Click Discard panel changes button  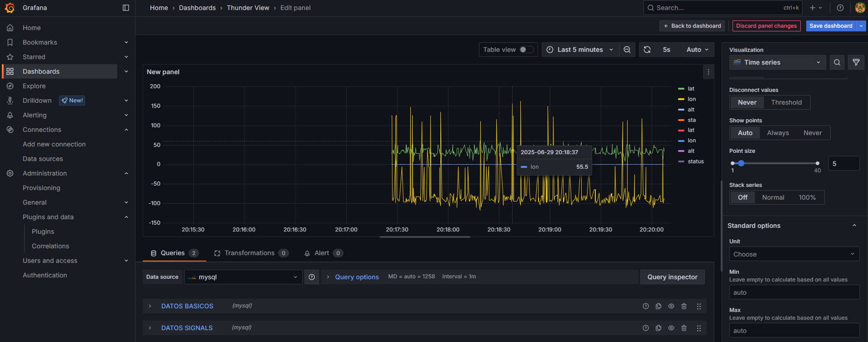(x=766, y=26)
